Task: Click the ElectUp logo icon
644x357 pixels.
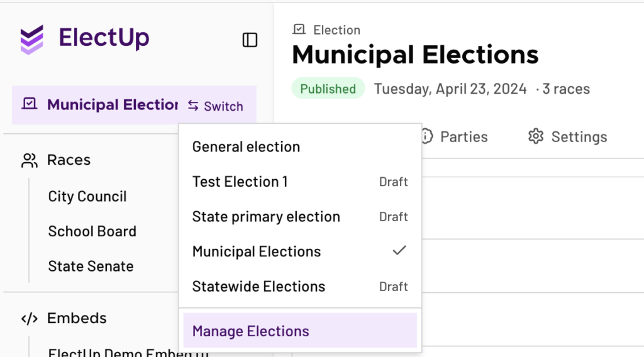Action: pos(32,40)
